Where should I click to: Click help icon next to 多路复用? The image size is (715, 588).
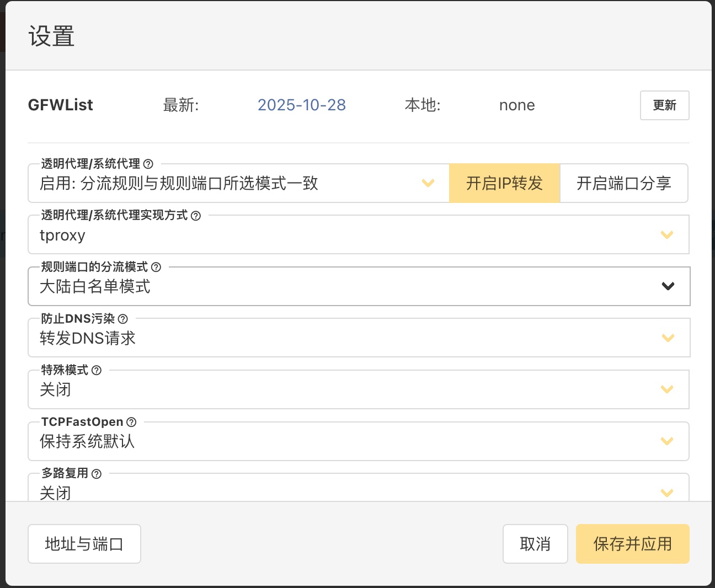[97, 474]
